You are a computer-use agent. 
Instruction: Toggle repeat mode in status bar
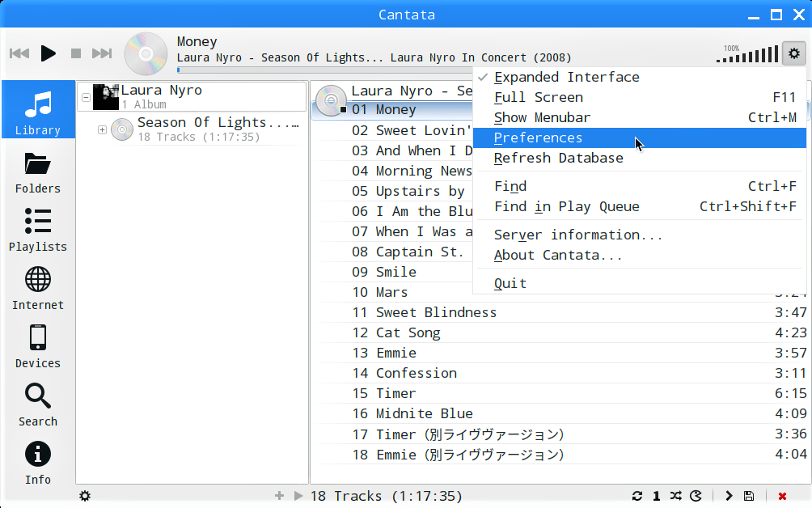pos(637,496)
